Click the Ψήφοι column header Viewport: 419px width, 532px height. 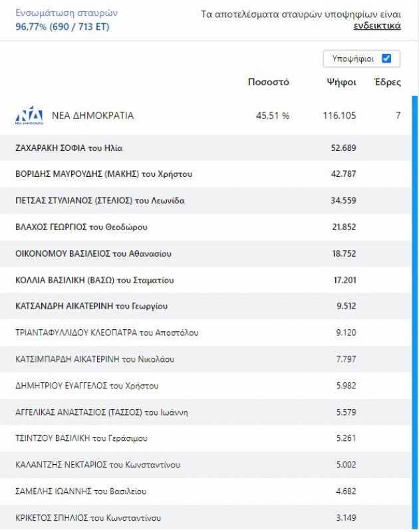(x=341, y=82)
